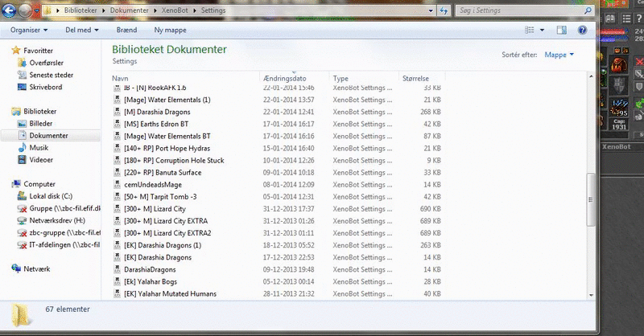Select Computer in navigation pane
Image resolution: width=644 pixels, height=336 pixels.
(39, 184)
